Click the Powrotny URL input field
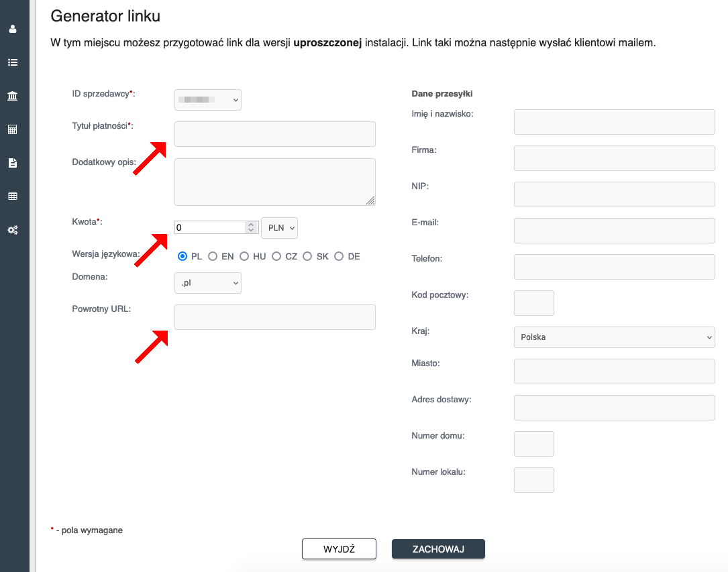The height and width of the screenshot is (572, 728). pos(274,317)
